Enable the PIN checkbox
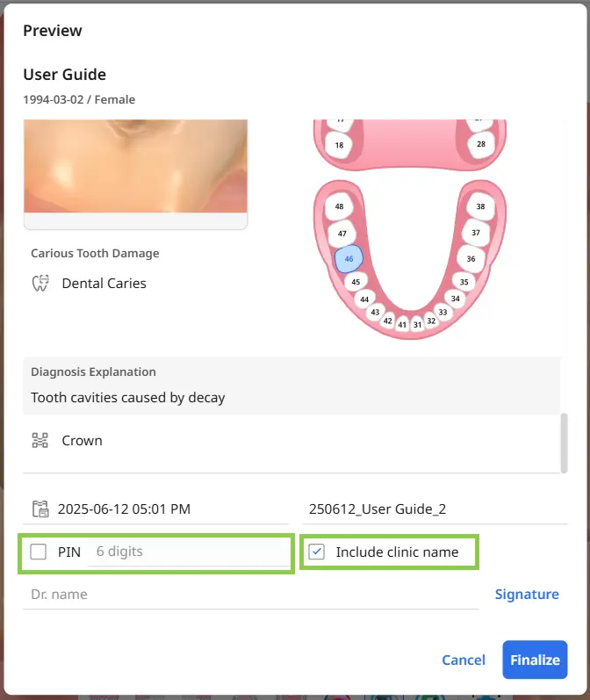The height and width of the screenshot is (700, 590). click(x=39, y=552)
